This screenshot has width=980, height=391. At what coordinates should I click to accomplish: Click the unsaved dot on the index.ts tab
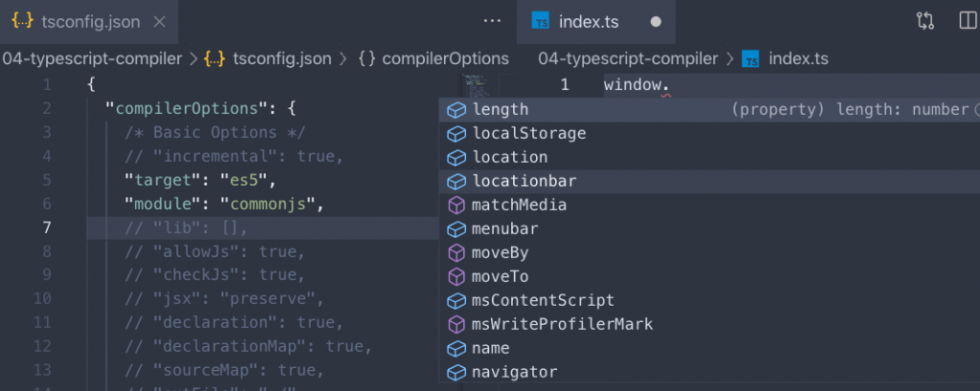point(656,22)
